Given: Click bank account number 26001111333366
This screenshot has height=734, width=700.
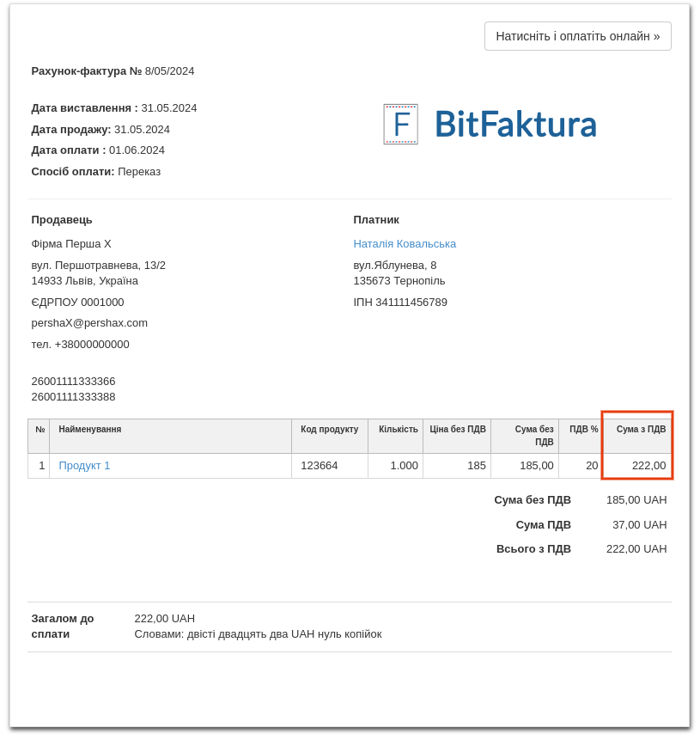Looking at the screenshot, I should (x=73, y=382).
